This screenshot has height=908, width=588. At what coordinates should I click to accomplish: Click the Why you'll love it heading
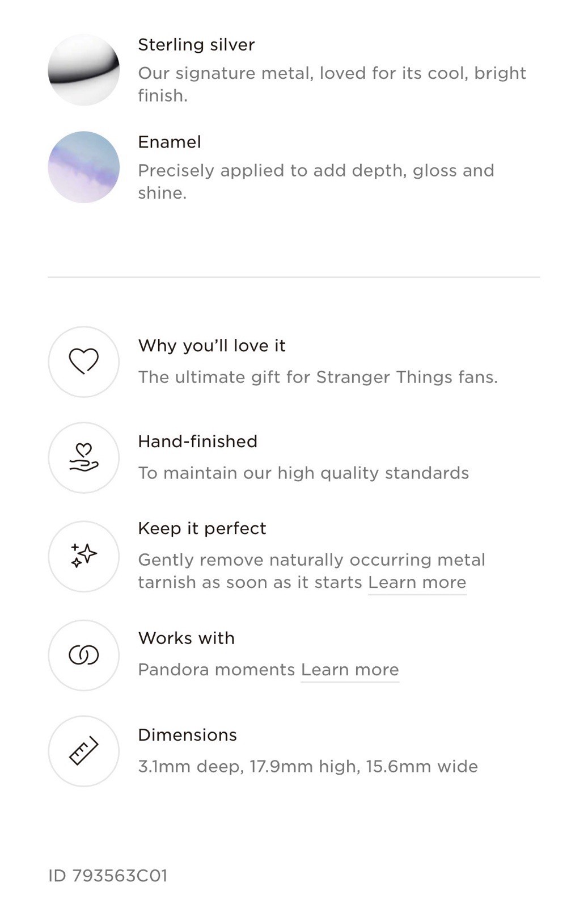tap(211, 346)
